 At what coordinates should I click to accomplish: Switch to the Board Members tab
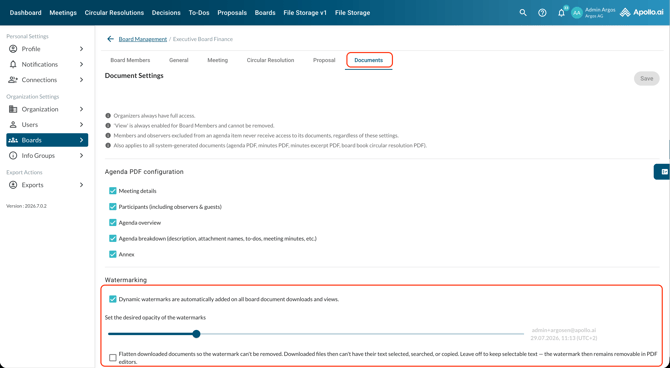[130, 60]
